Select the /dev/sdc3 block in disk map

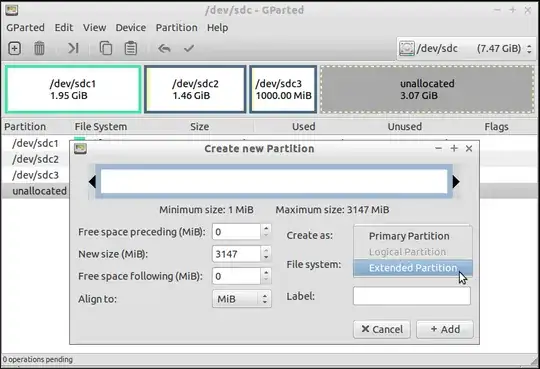coord(283,89)
